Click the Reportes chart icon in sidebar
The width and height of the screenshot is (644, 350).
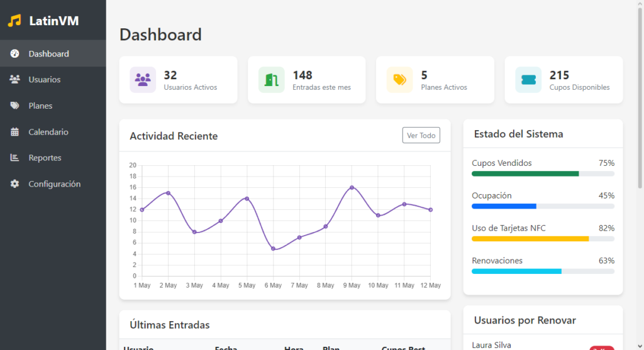tap(15, 158)
